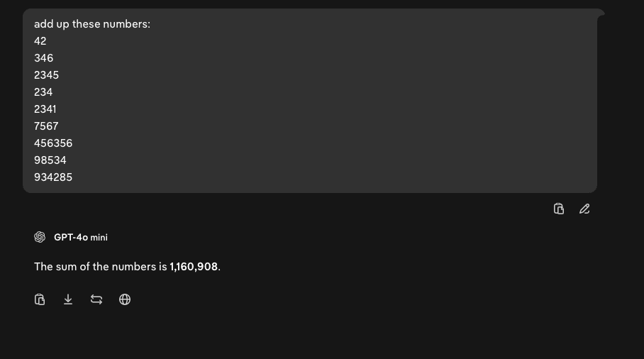Screen dimensions: 644x359
Task: Copy the GPT-4o mini response
Action: 40,299
